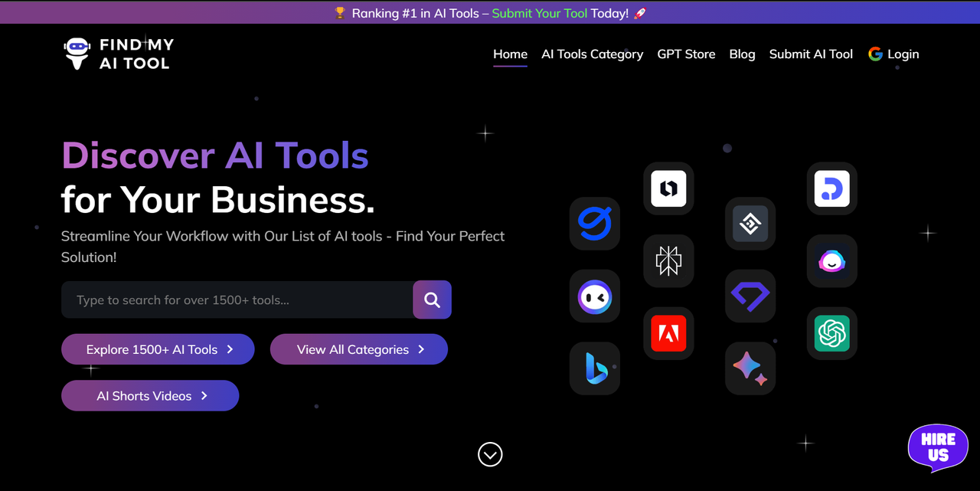
Task: Open the geometric arrow outline tool icon
Action: click(668, 260)
